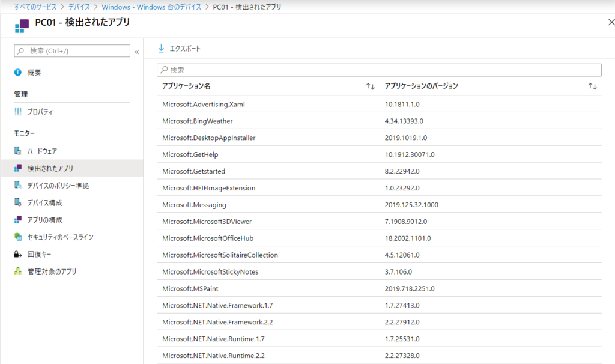Viewport: 615px width, 364px height.
Task: Select Microsoft.Messaging row
Action: [x=380, y=205]
